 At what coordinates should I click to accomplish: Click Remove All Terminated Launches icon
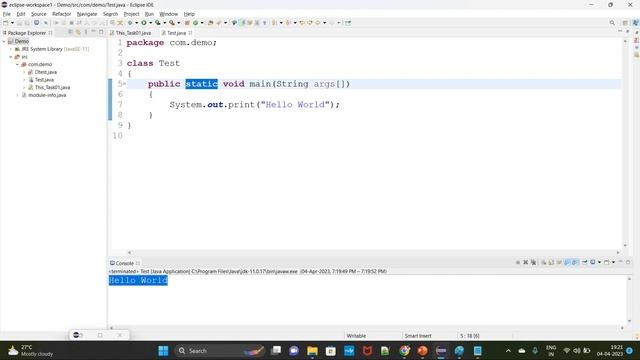(x=533, y=262)
